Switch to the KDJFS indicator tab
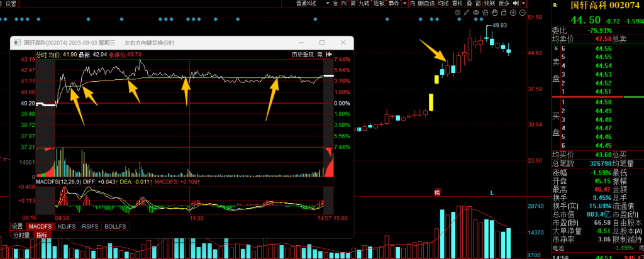 point(66,226)
